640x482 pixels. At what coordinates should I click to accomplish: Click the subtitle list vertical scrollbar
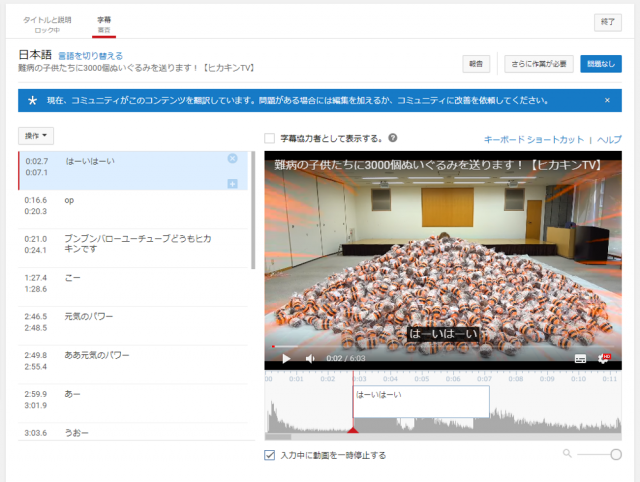[x=253, y=210]
